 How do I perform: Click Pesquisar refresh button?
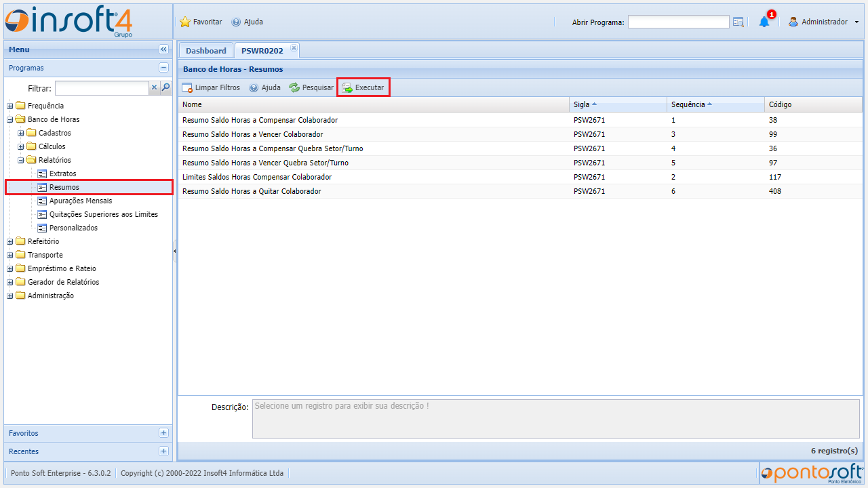tap(311, 87)
